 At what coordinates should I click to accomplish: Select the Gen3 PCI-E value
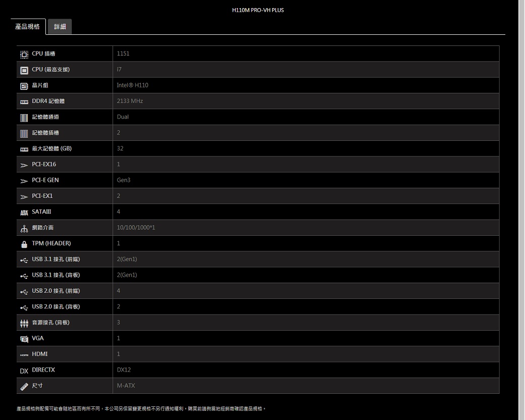124,180
